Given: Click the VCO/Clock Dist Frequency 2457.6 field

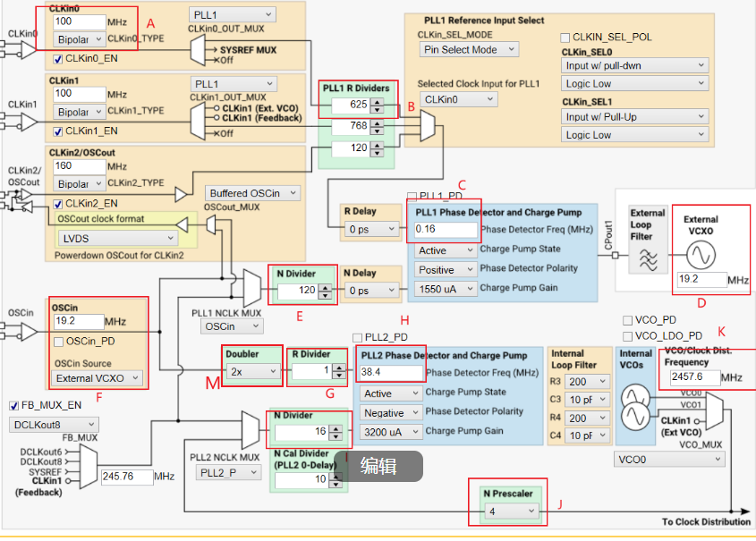Looking at the screenshot, I should pos(694,376).
